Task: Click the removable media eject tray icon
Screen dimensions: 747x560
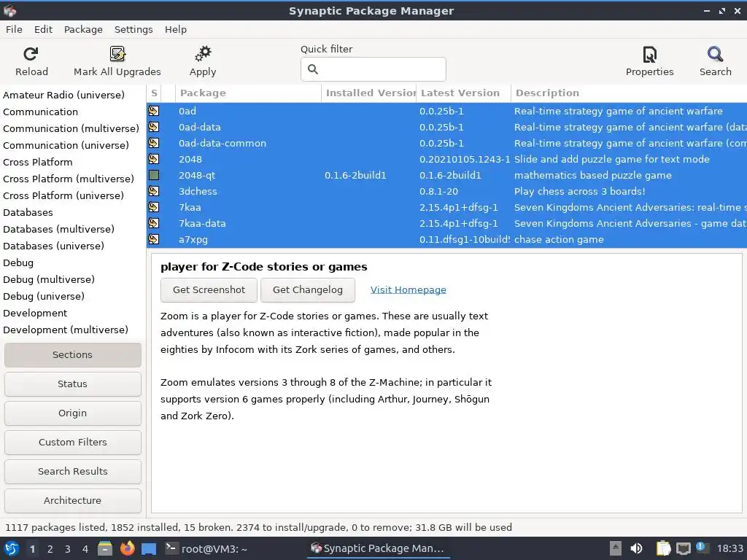Action: pyautogui.click(x=616, y=548)
